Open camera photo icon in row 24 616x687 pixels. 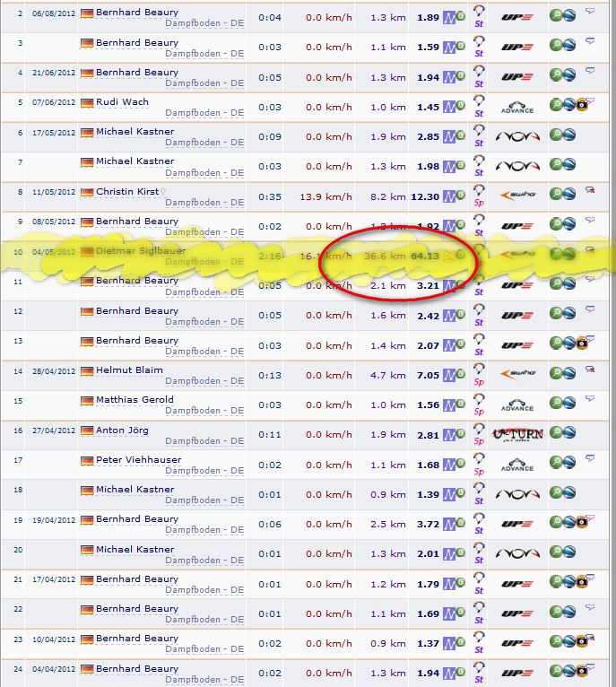click(581, 671)
